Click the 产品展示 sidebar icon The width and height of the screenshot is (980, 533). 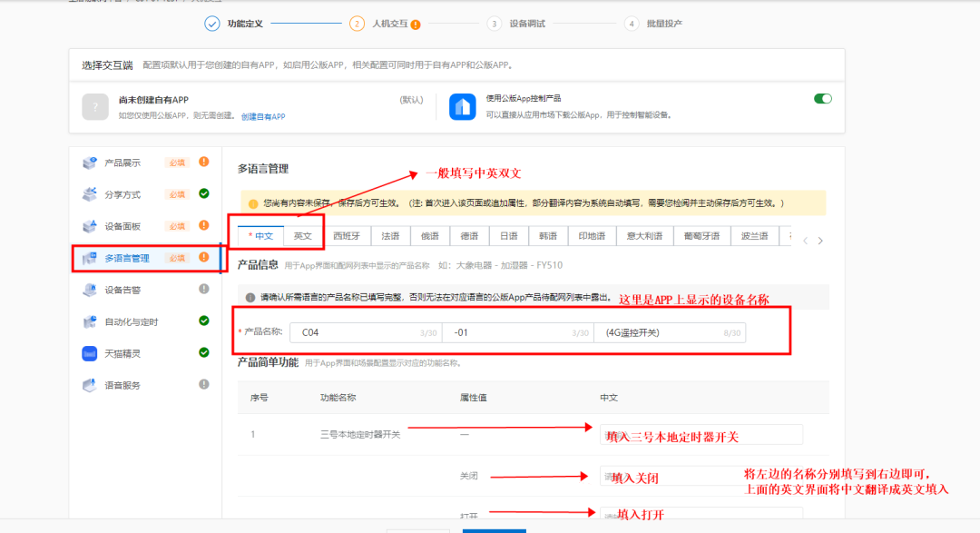[89, 163]
